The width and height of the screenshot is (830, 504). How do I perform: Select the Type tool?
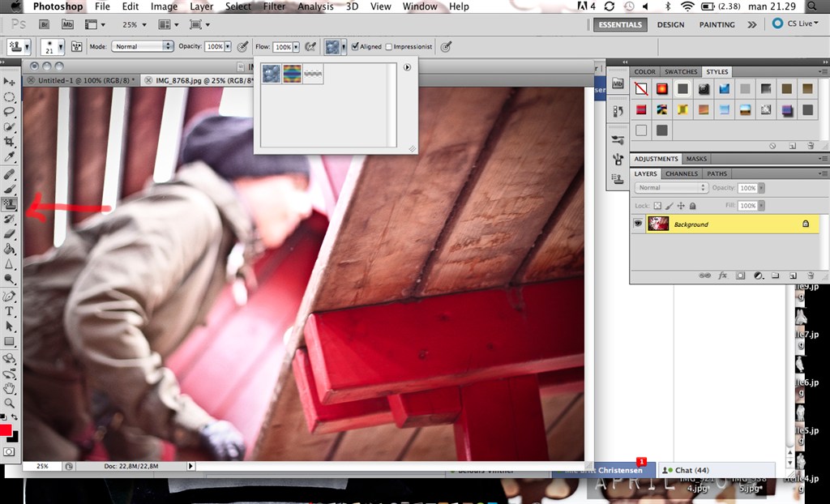(10, 311)
